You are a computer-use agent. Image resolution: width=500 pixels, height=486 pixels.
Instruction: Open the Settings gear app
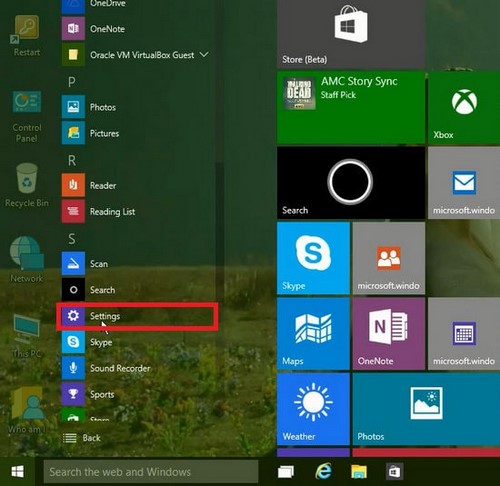pos(137,316)
